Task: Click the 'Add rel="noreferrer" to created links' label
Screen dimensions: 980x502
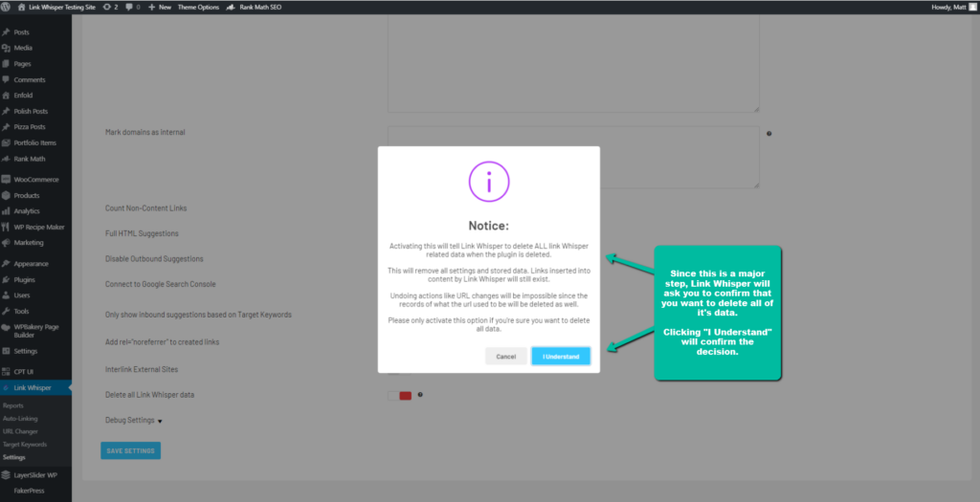Action: point(162,342)
